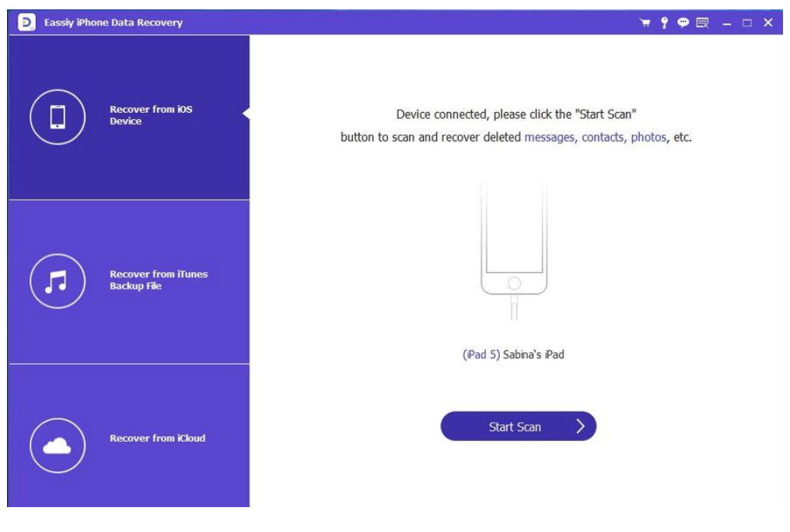Select the cloud icon for iCloud recovery
The width and height of the screenshot is (790, 532).
pyautogui.click(x=58, y=446)
